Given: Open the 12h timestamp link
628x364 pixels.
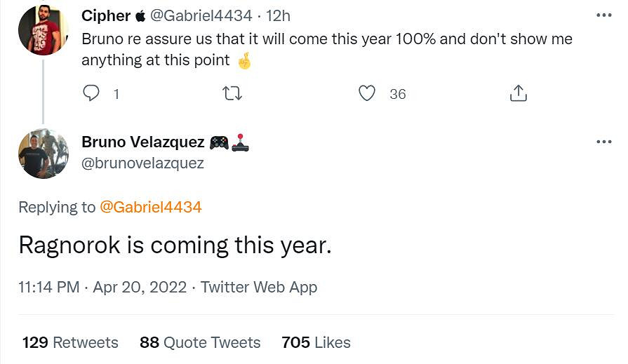Looking at the screenshot, I should (x=279, y=15).
